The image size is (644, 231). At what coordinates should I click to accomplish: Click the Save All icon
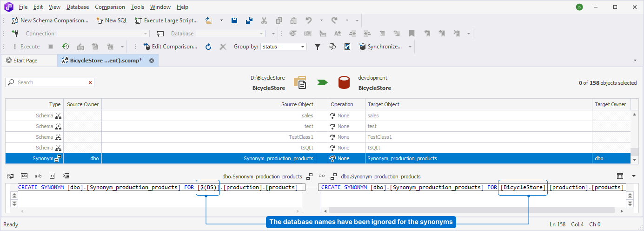249,20
